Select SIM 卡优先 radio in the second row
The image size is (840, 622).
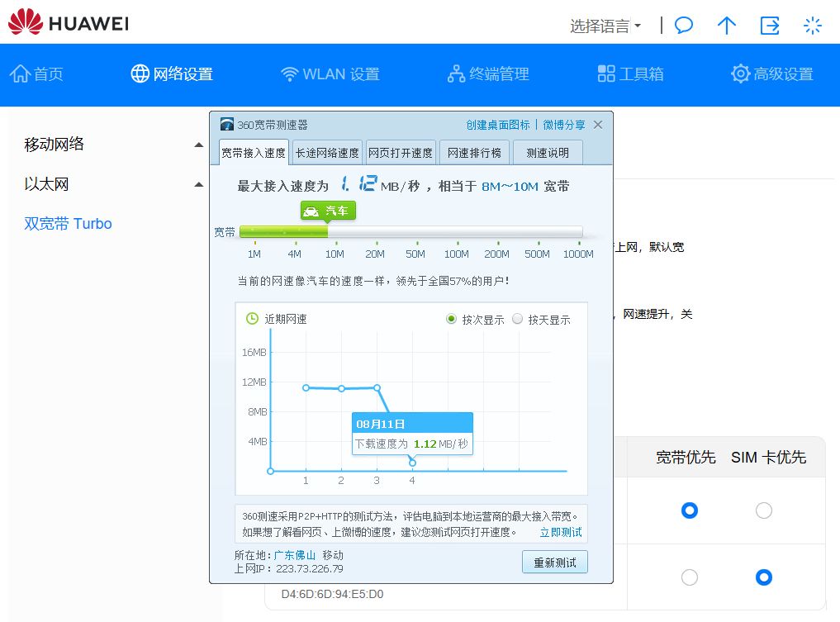click(x=764, y=577)
